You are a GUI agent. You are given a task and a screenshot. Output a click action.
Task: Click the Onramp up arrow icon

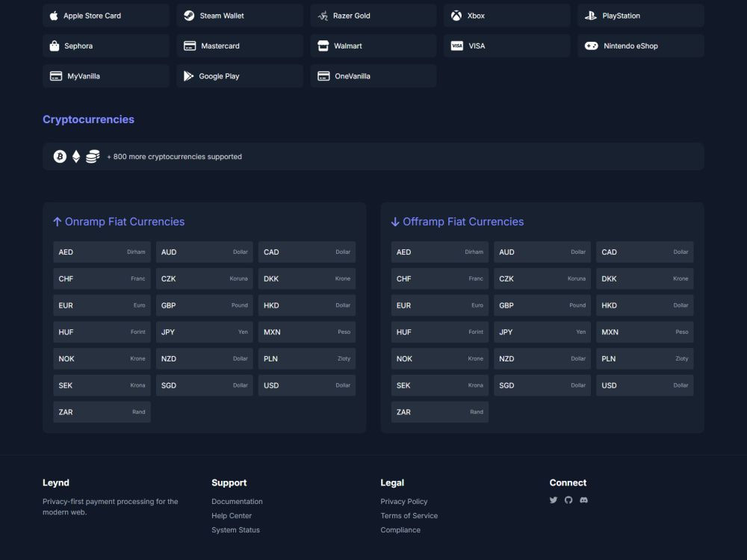click(x=58, y=222)
